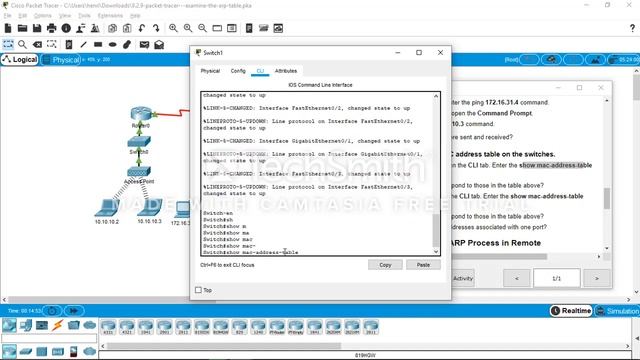Click the fast forward time button
Image resolution: width=640 pixels, height=360 pixels.
74,311
